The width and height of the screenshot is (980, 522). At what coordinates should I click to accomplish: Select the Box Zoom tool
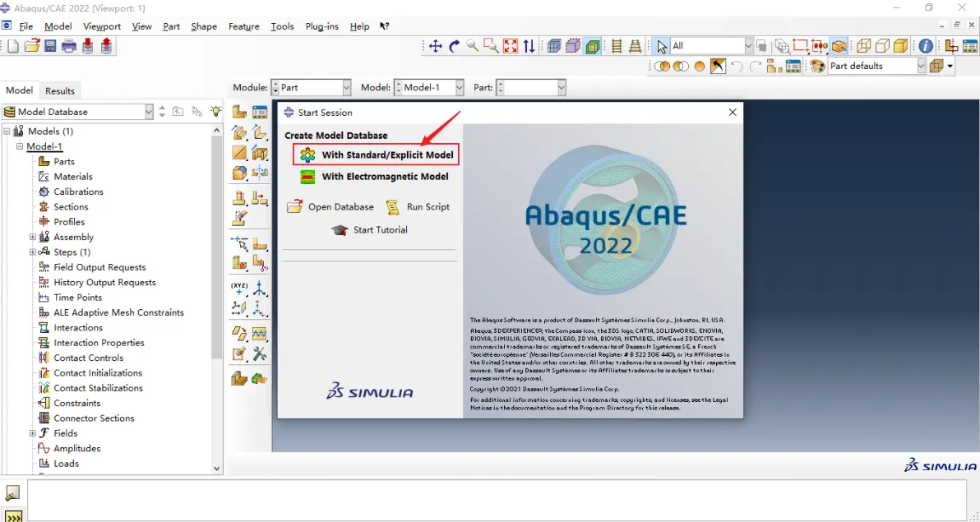coord(492,46)
